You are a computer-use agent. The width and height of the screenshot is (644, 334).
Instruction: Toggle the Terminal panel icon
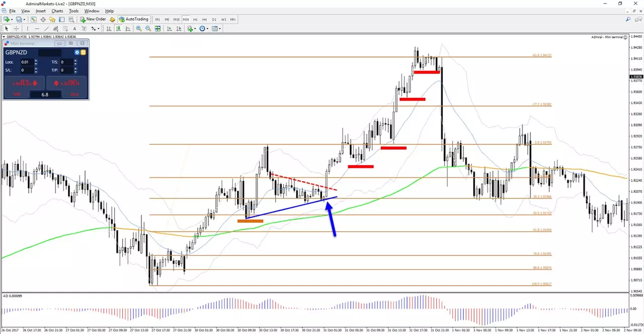(x=62, y=19)
